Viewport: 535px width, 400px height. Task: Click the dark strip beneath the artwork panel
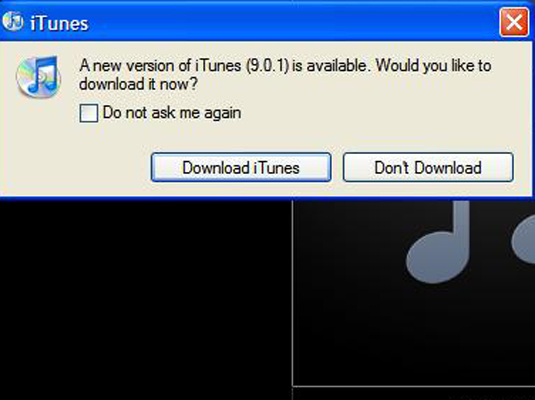(x=414, y=394)
